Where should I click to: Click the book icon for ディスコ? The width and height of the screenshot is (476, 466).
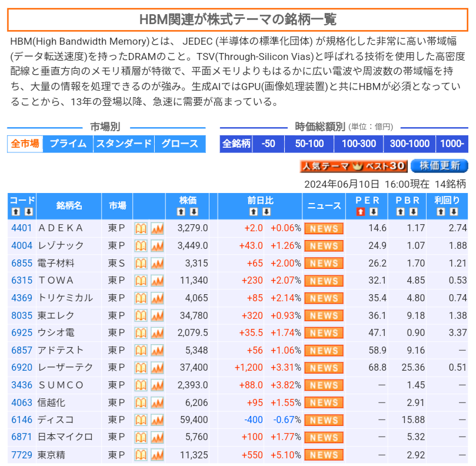[141, 420]
